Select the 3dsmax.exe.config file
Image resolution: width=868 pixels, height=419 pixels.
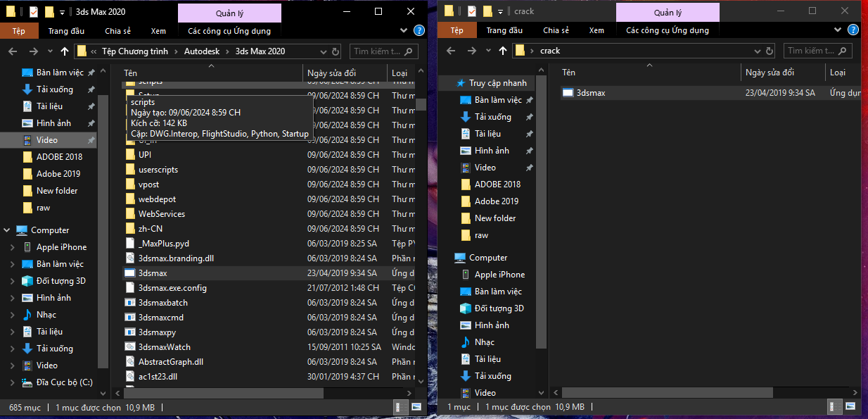coord(173,287)
